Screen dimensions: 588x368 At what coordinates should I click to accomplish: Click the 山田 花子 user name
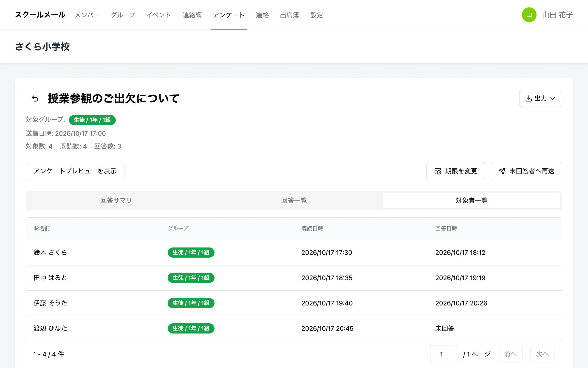click(x=558, y=15)
